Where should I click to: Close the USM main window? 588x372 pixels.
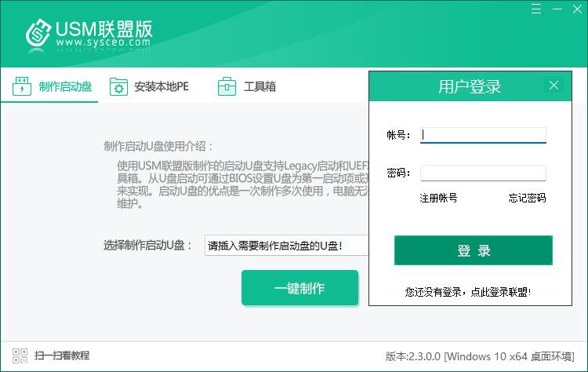coord(578,9)
